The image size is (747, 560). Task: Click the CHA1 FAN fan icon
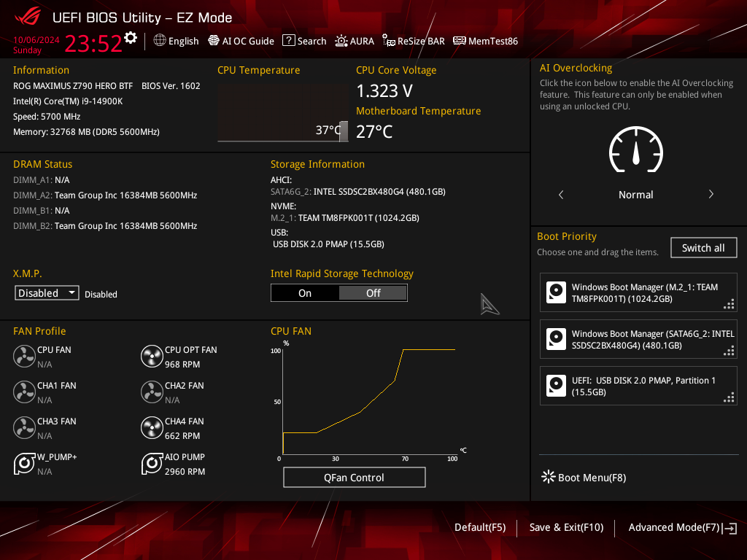[x=24, y=392]
